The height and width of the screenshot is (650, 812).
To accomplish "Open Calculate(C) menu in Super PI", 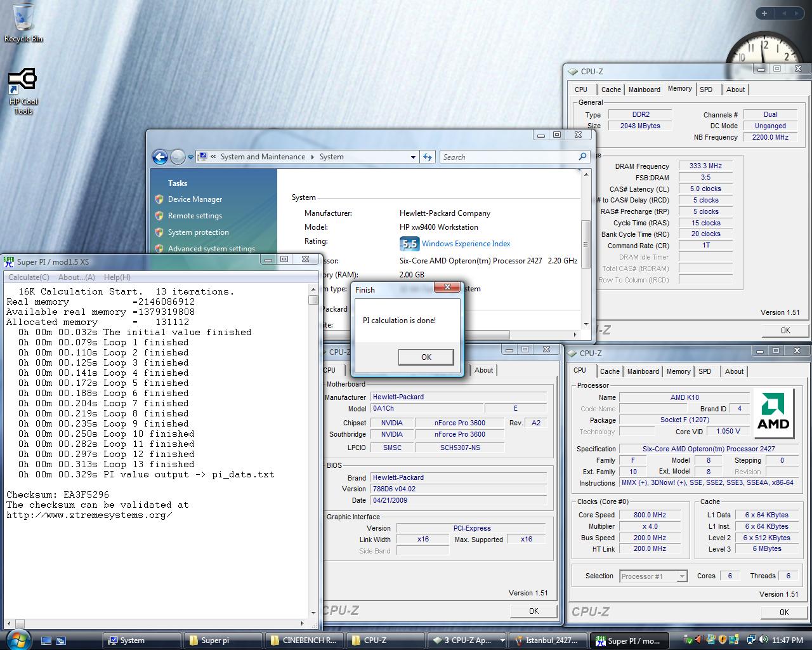I will (x=29, y=277).
